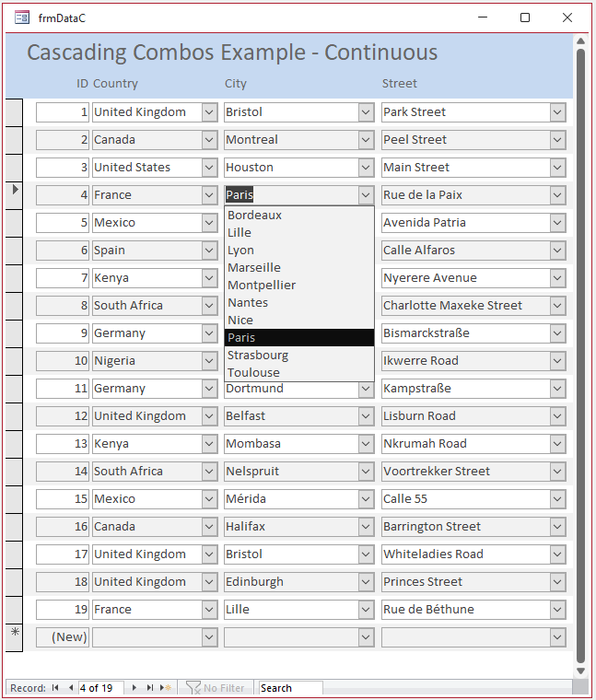Go to first record navigation icon
The width and height of the screenshot is (596, 700).
coord(55,687)
